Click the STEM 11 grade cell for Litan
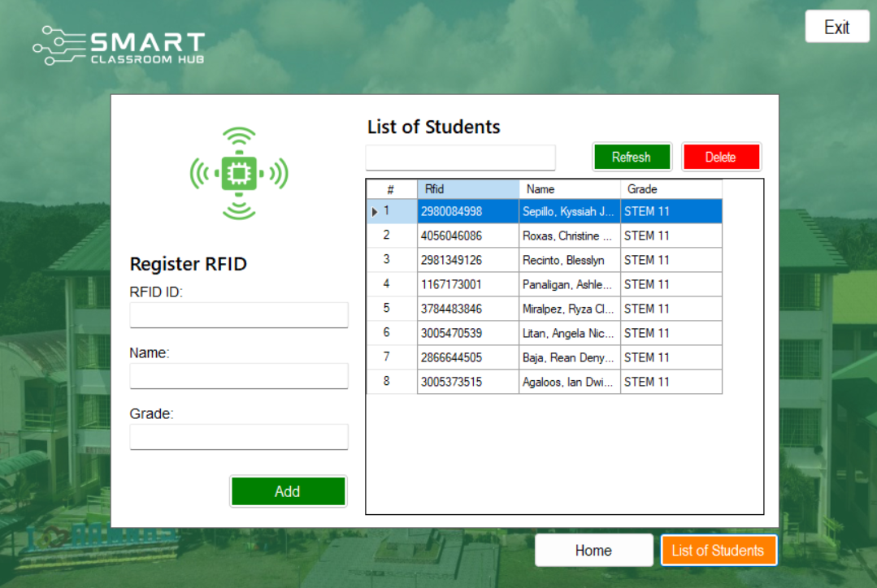This screenshot has height=588, width=877. pos(671,333)
